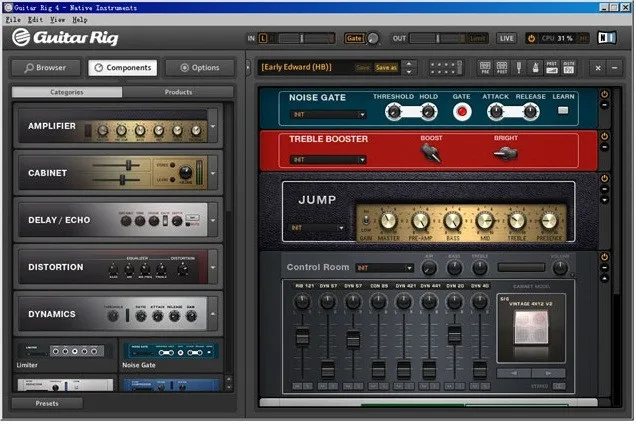Switch to the Products tab

point(178,92)
